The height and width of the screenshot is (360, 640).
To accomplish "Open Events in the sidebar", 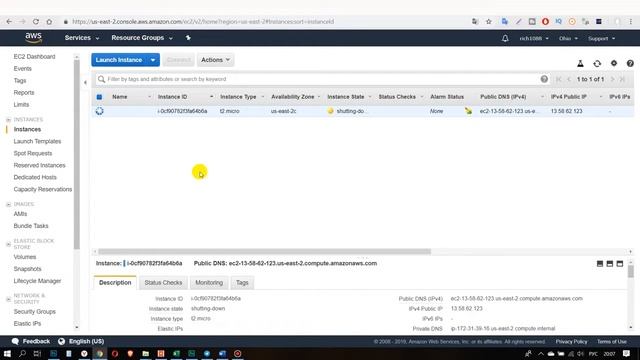I will (x=22, y=69).
